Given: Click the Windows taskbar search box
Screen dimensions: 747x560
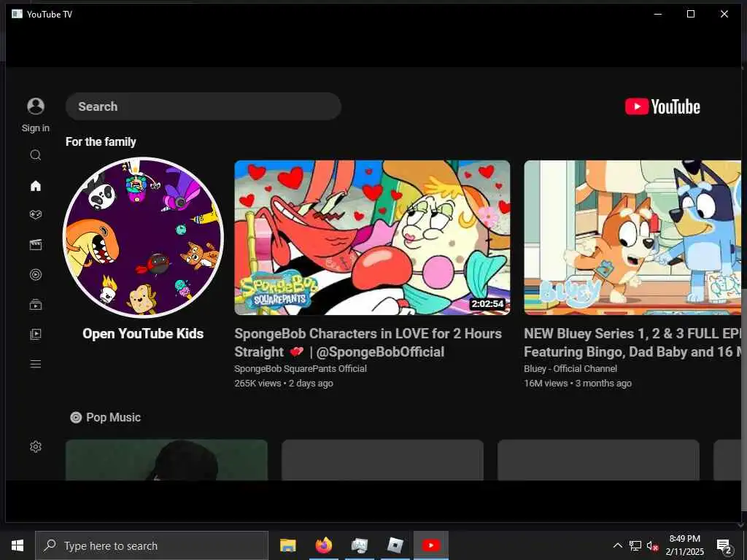Looking at the screenshot, I should tap(152, 545).
